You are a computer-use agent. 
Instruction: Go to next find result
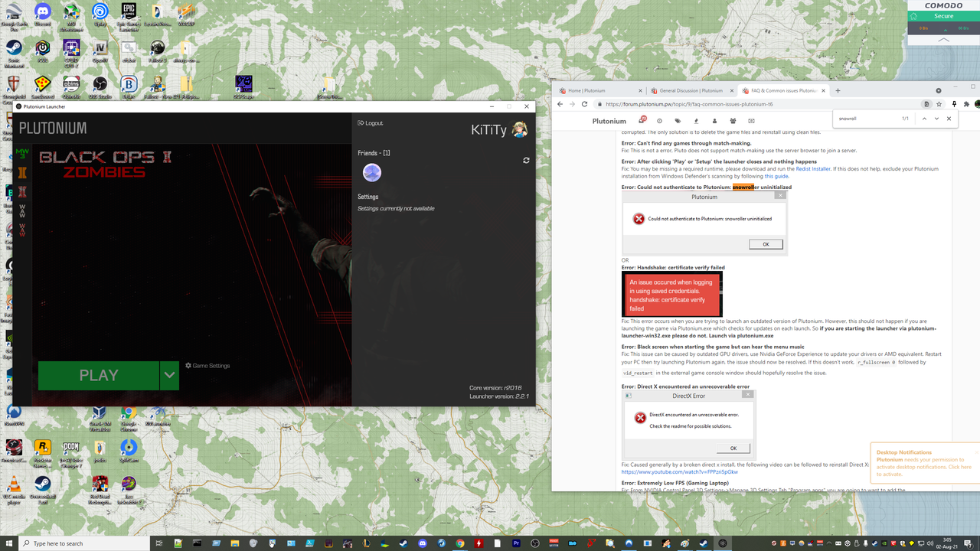click(x=936, y=119)
